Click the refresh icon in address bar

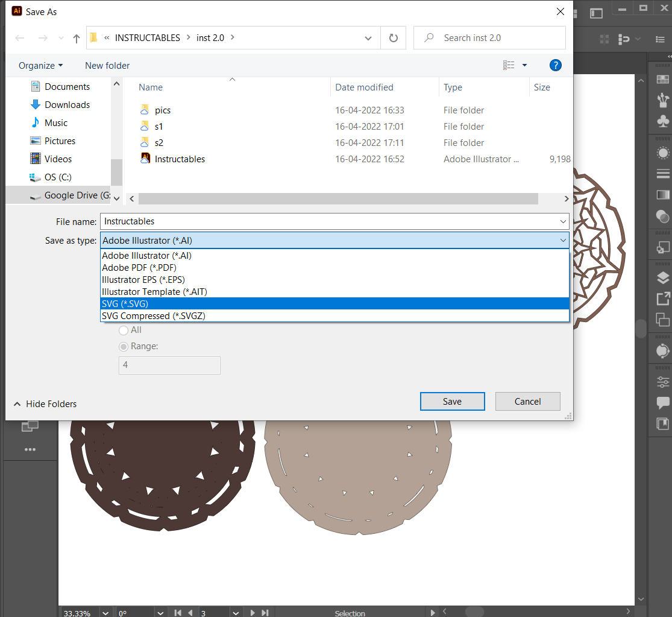click(393, 38)
